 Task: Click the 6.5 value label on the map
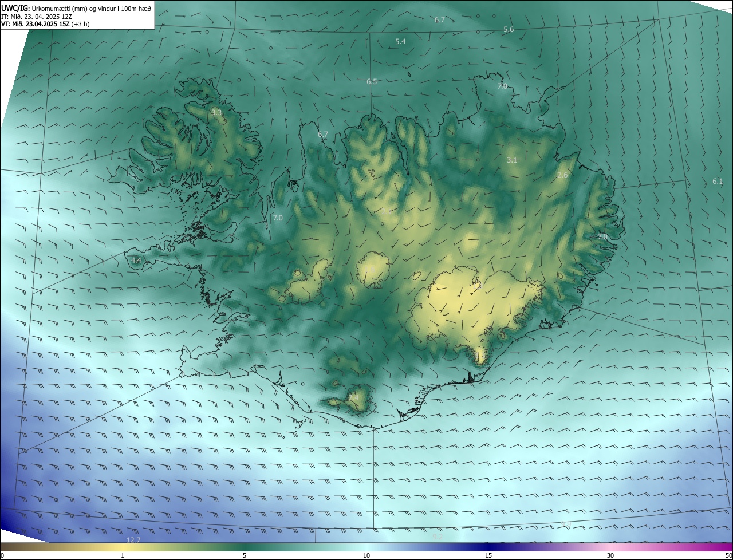point(372,82)
